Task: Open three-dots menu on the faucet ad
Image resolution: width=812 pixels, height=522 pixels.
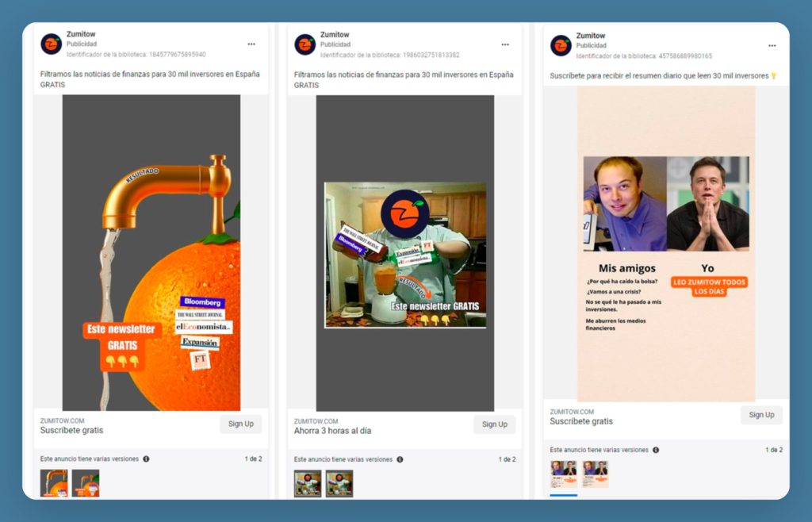Action: tap(251, 44)
